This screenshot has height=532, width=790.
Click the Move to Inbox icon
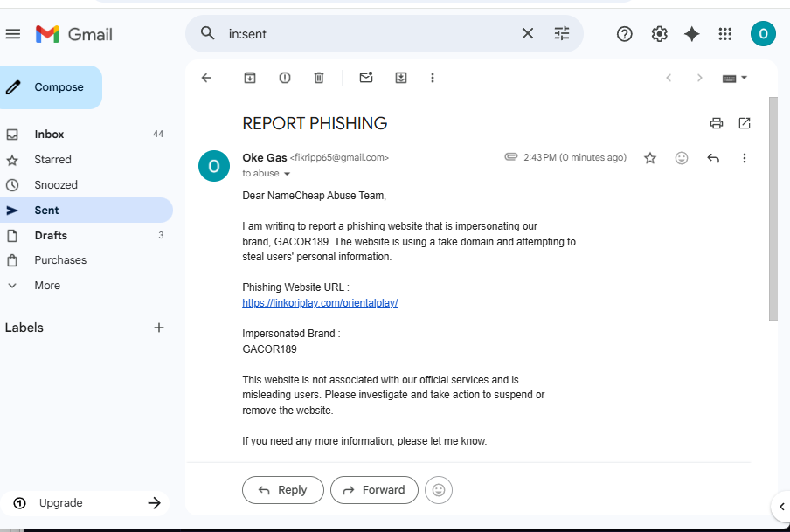coord(401,78)
